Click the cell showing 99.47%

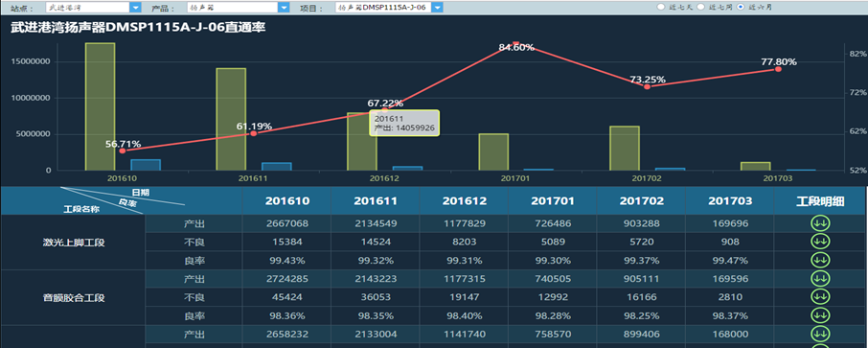(730, 261)
